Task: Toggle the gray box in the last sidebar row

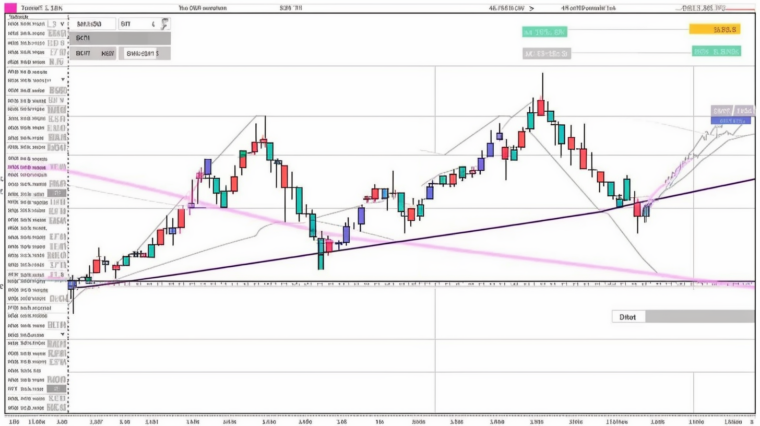Action: [58, 408]
